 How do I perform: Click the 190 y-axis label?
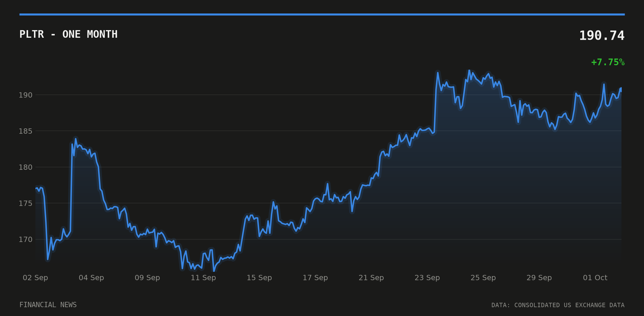(x=25, y=95)
